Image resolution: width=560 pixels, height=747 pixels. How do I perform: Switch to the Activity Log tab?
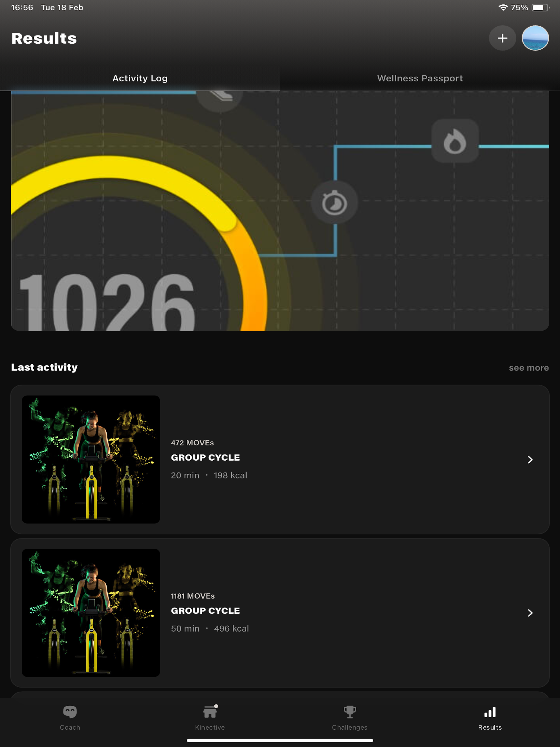coord(140,78)
